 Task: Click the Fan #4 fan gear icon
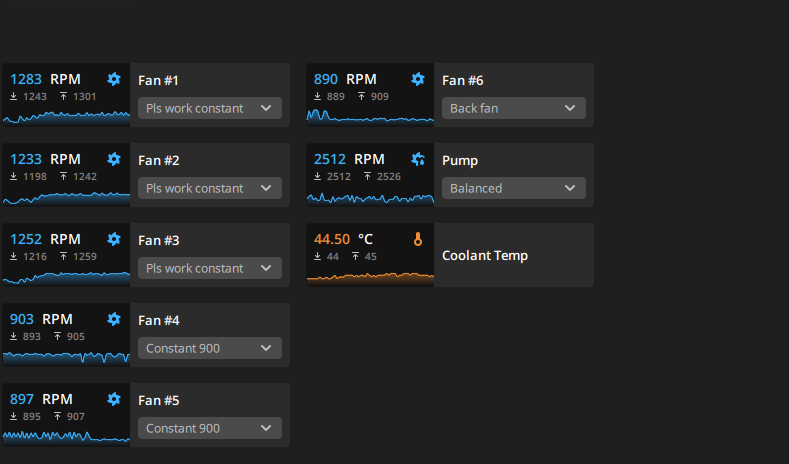pyautogui.click(x=114, y=319)
